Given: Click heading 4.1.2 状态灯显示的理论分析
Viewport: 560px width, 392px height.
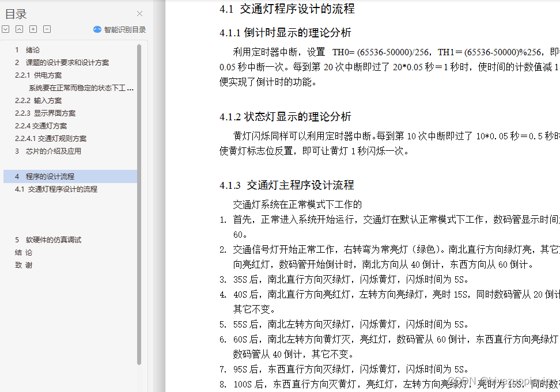Looking at the screenshot, I should click(285, 117).
